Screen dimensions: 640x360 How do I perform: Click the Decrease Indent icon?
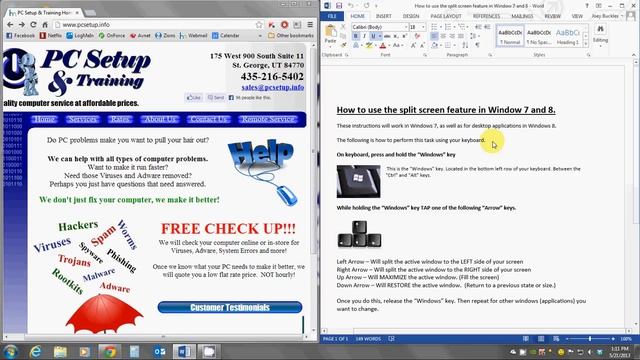pyautogui.click(x=478, y=27)
